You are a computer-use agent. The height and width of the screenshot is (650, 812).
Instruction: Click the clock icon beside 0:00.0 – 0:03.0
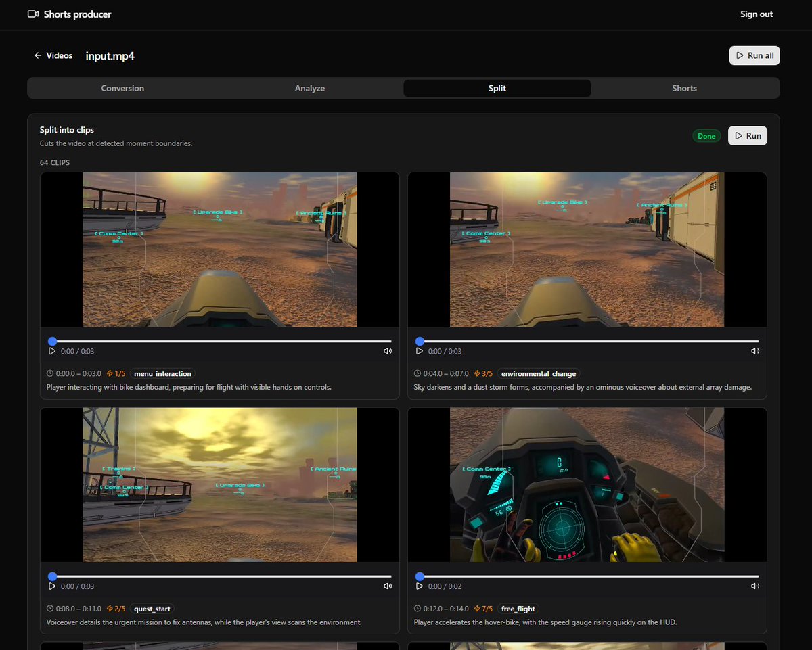[50, 373]
